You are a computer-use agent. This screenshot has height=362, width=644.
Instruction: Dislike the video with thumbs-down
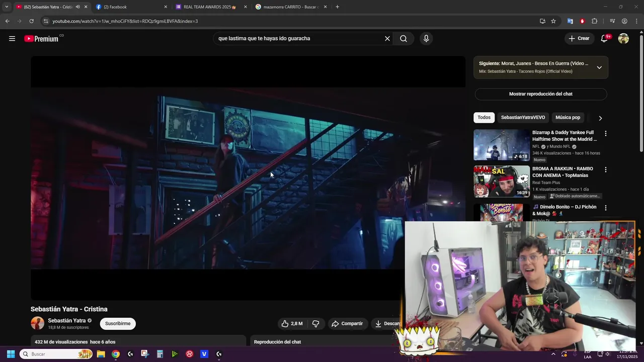coord(316,324)
